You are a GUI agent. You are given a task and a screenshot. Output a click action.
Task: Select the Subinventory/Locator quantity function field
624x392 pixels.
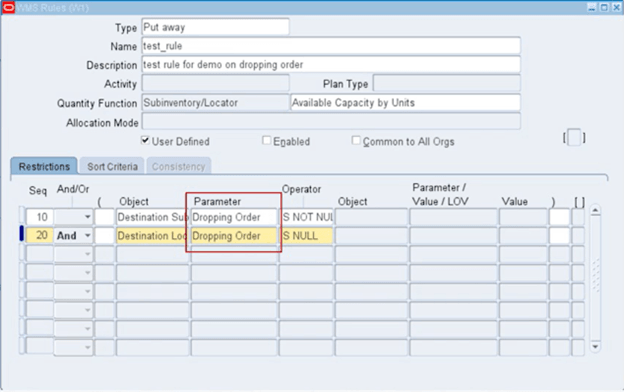pyautogui.click(x=215, y=103)
